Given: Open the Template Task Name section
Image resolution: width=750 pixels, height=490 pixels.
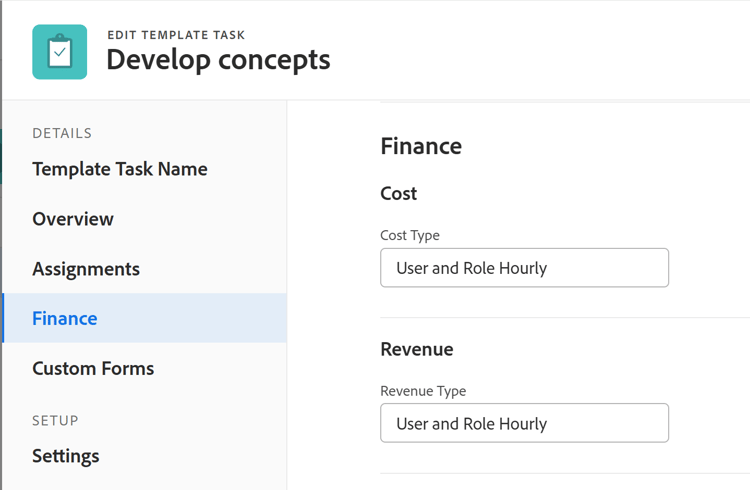Looking at the screenshot, I should click(120, 169).
